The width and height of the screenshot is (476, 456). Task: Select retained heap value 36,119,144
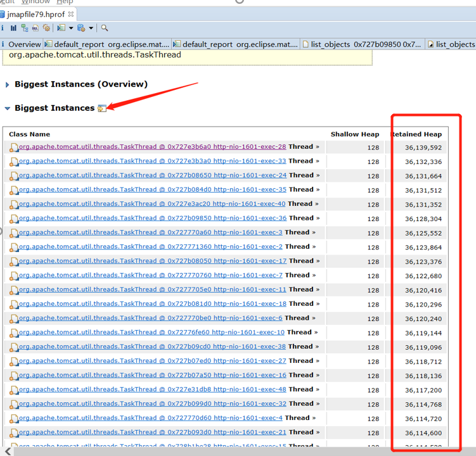(423, 333)
